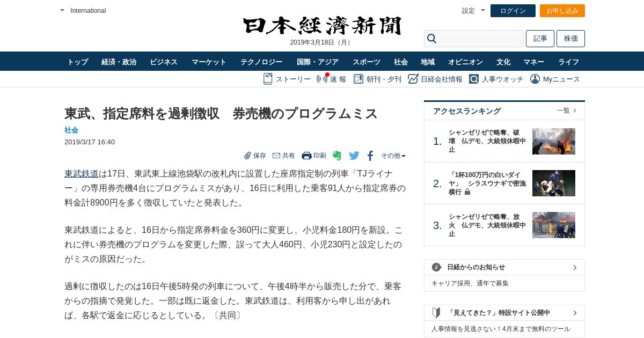This screenshot has height=338, width=644.
Task: Click the 2019年3月18日（月） date text
Action: tap(321, 42)
